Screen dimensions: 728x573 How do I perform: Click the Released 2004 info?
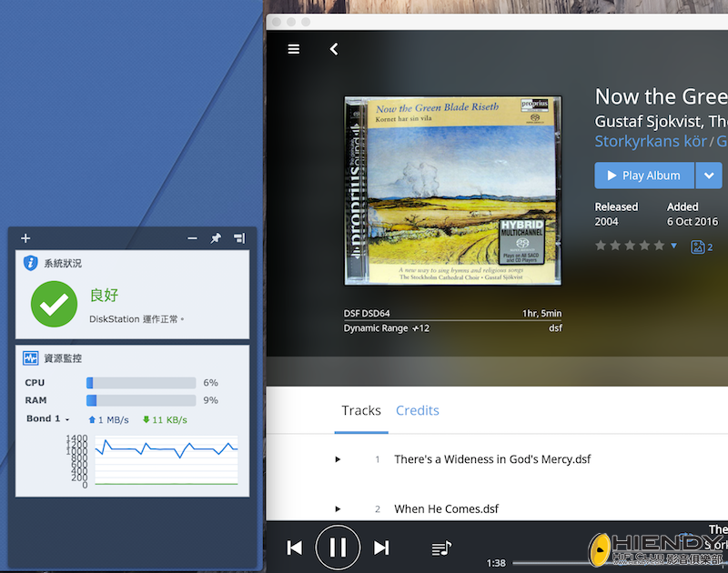[x=616, y=214]
